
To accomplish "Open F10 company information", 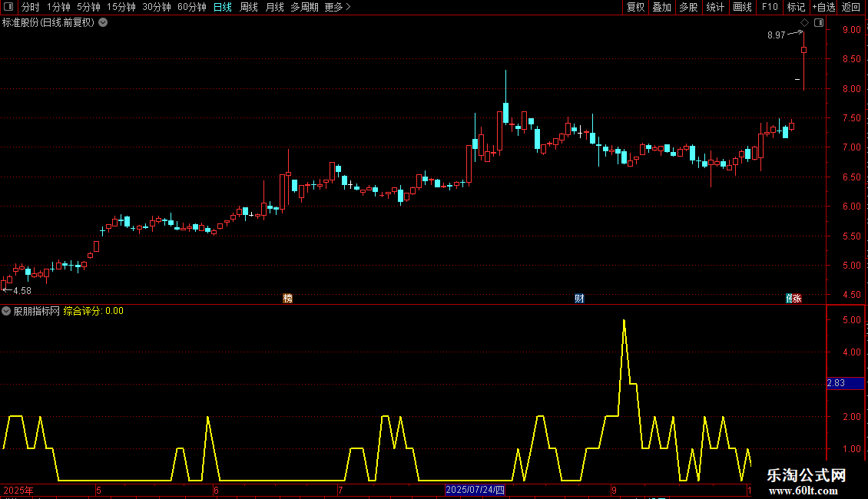I will 770,7.
